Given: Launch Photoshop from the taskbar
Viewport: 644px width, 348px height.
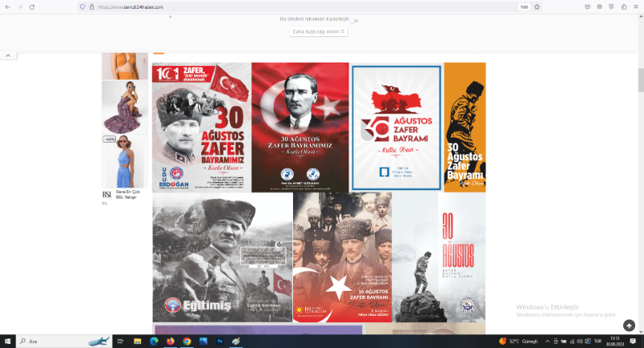Looking at the screenshot, I should [x=219, y=342].
